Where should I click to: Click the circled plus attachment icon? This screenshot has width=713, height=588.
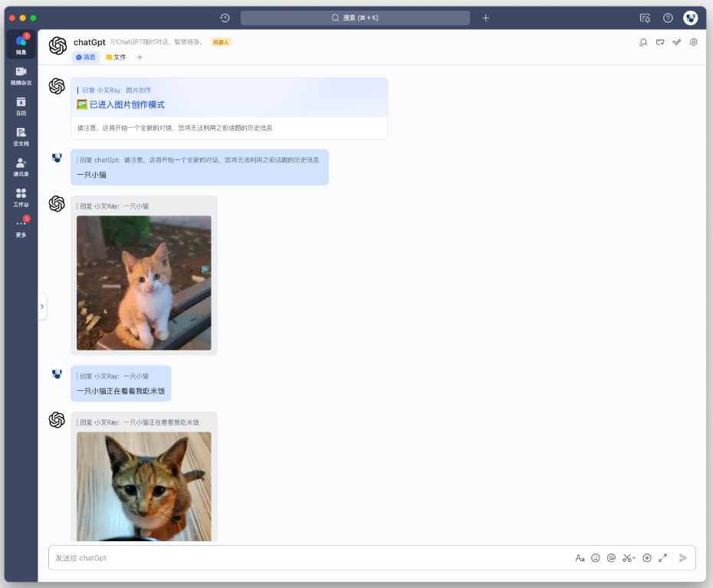pyautogui.click(x=646, y=558)
